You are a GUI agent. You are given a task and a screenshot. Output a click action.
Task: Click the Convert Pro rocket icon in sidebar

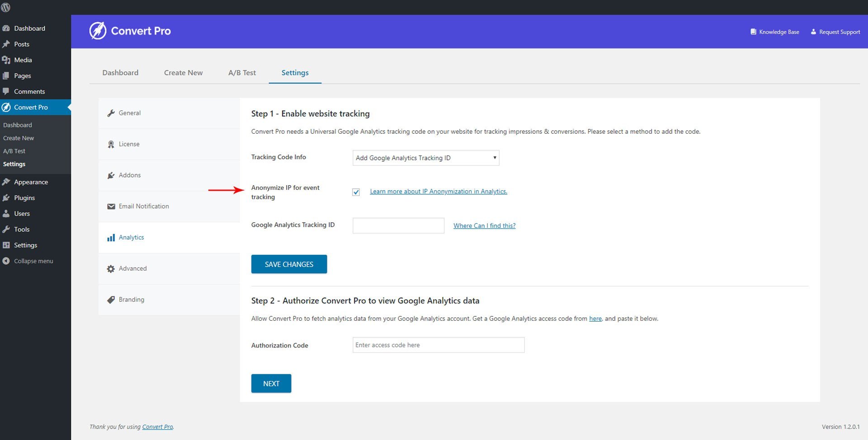pos(6,107)
